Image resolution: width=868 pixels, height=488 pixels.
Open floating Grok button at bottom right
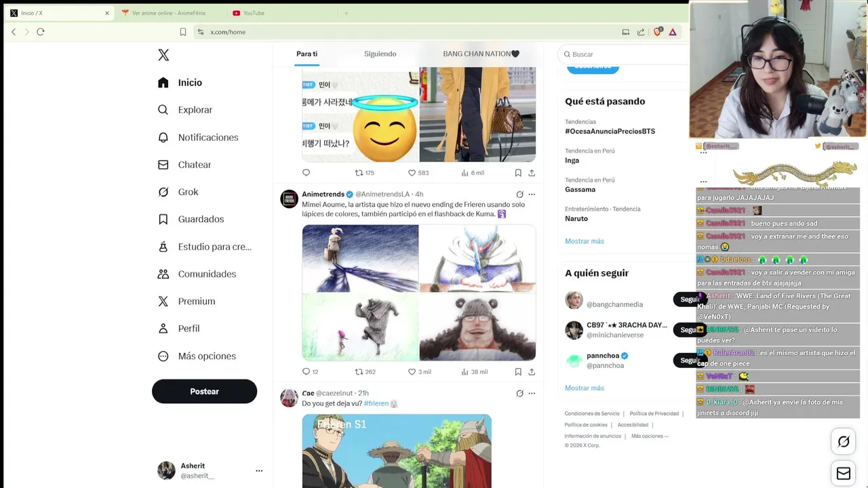(x=844, y=442)
